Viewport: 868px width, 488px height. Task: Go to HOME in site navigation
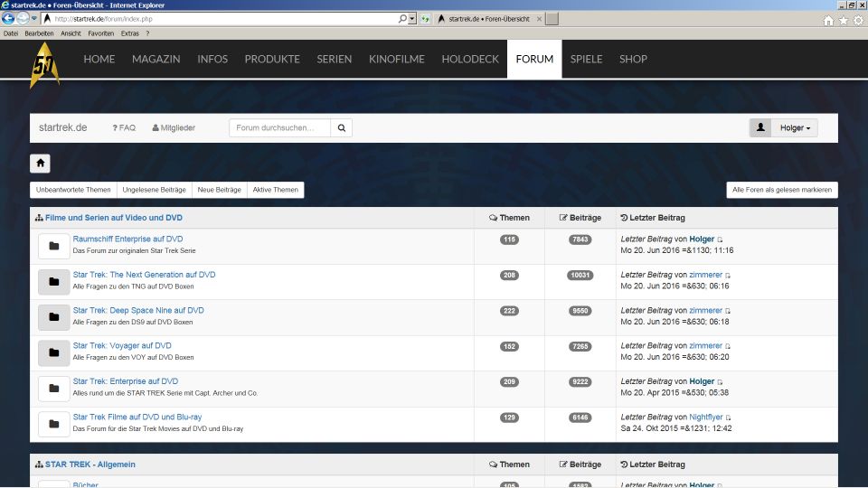point(99,60)
